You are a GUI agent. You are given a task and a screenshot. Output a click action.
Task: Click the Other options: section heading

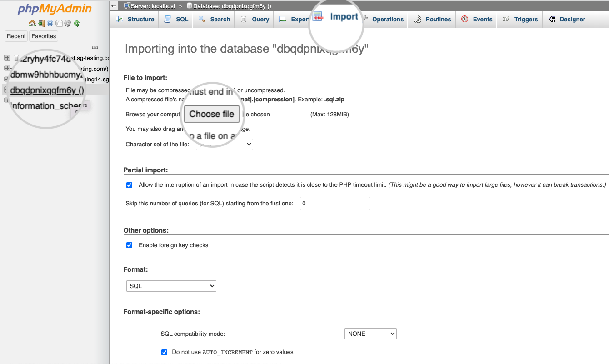(x=146, y=230)
